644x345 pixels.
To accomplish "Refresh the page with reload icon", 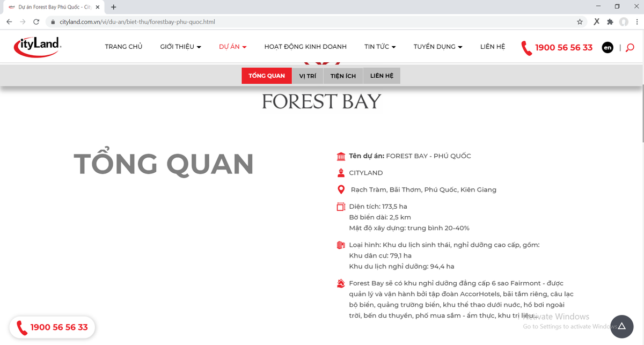I will pos(36,22).
